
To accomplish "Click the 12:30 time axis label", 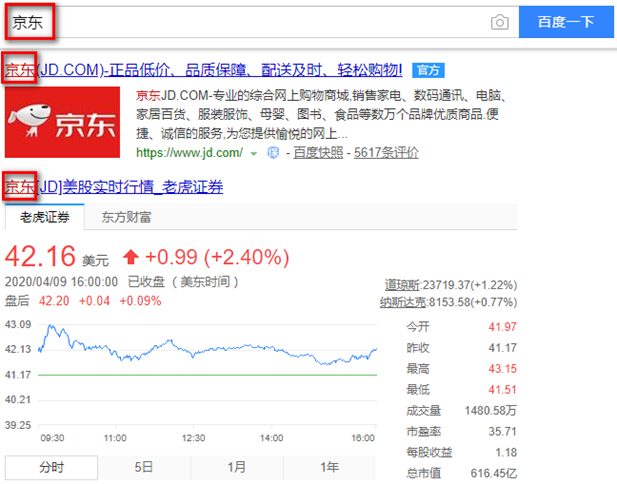I will [193, 438].
